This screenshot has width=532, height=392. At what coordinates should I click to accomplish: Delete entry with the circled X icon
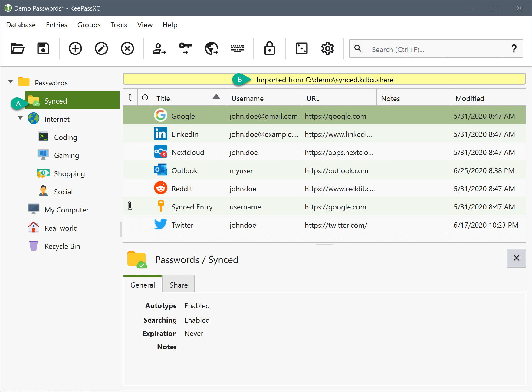point(127,48)
